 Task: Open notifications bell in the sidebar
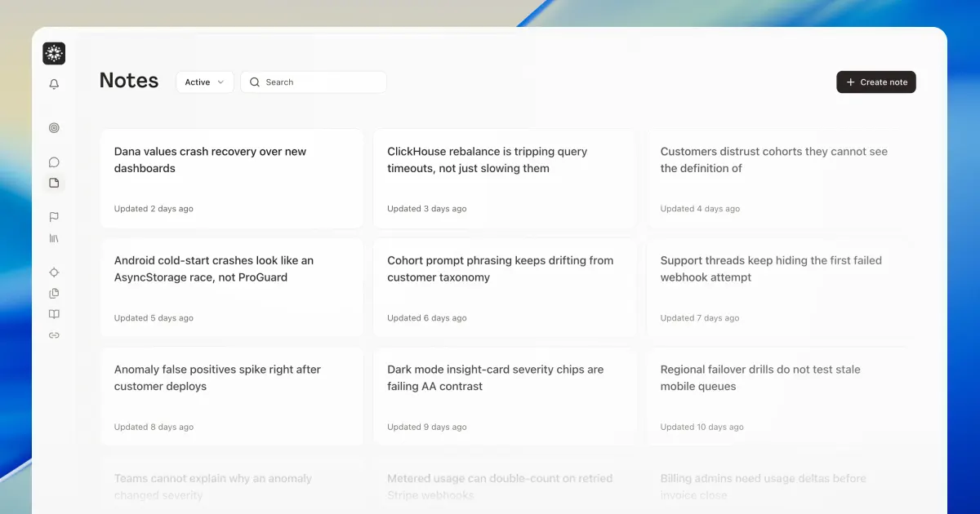54,84
